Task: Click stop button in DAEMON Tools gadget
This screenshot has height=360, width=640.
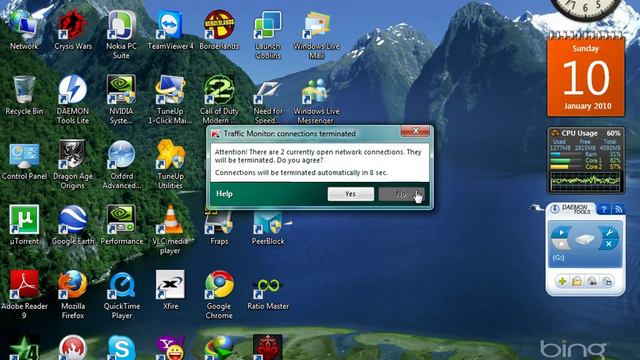Action: 561,244
